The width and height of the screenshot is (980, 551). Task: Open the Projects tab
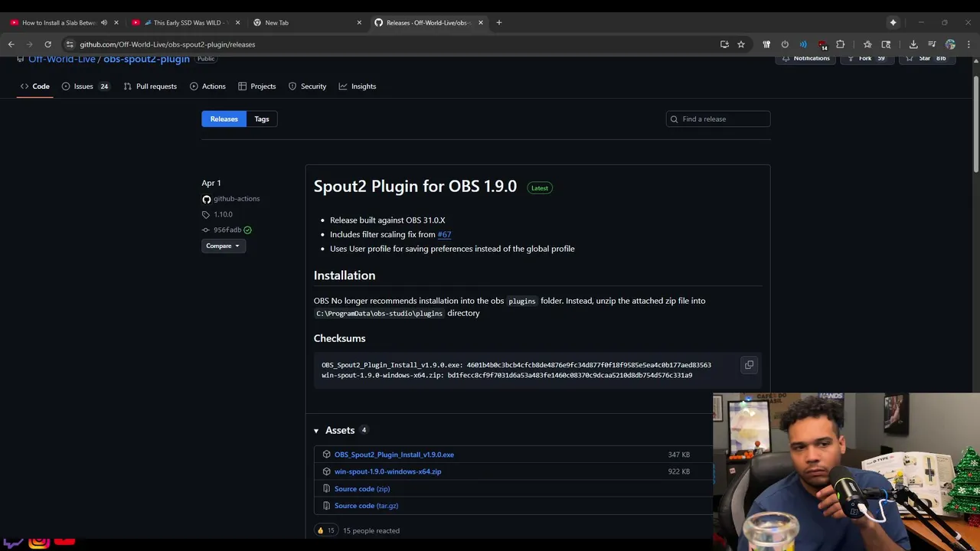257,86
